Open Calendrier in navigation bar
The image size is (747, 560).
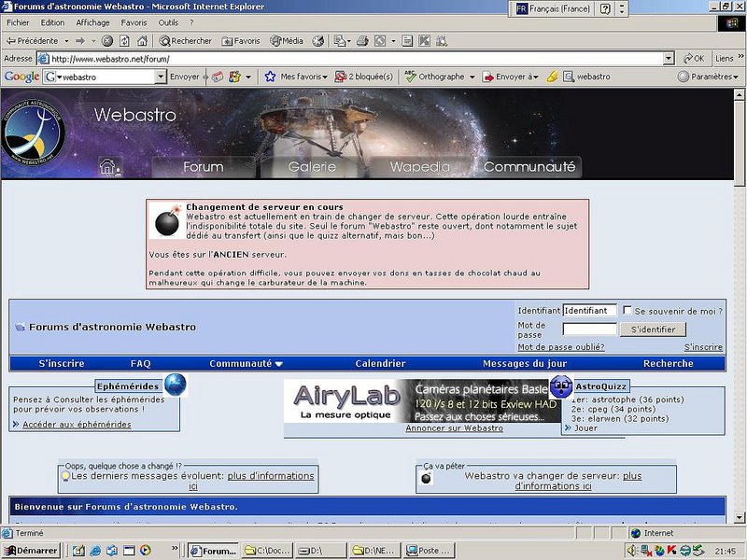(380, 363)
